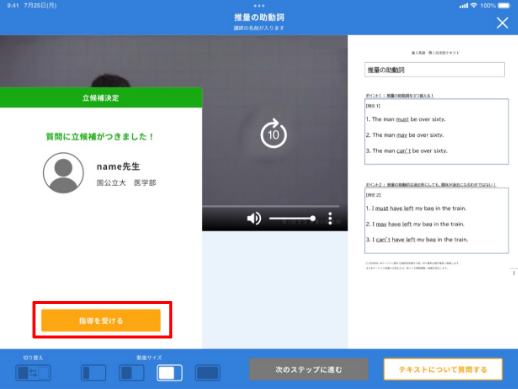Click テキストについて質問する button

[443, 369]
